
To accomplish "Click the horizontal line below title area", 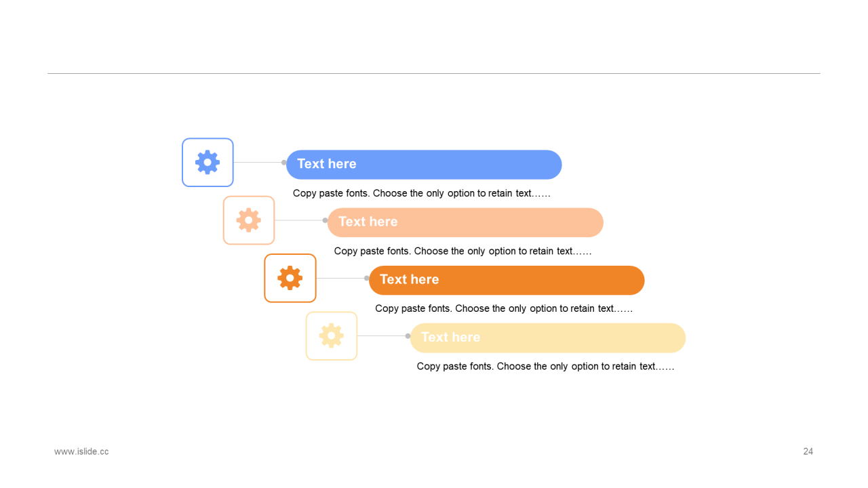I will pos(434,73).
